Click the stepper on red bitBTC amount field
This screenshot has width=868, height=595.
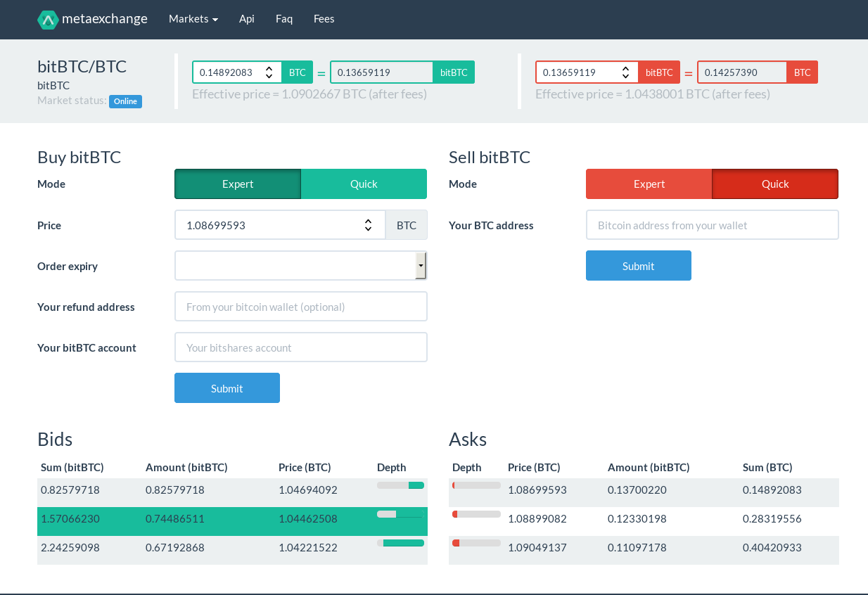pos(625,72)
